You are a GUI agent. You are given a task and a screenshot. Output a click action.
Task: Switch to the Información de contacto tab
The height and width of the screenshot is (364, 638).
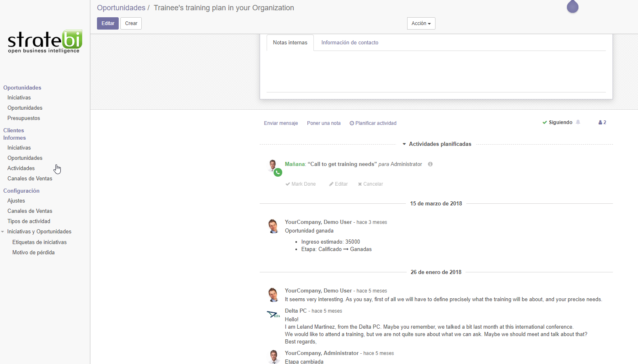pos(350,42)
